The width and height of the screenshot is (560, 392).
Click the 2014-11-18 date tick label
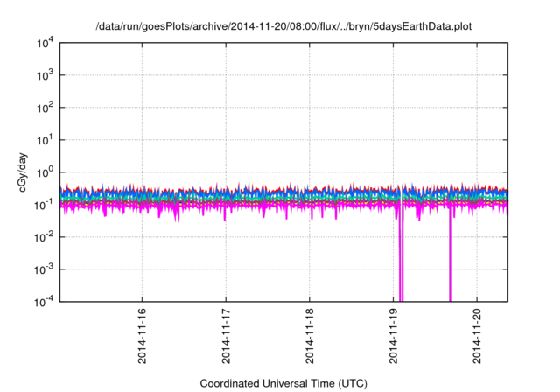pyautogui.click(x=309, y=336)
